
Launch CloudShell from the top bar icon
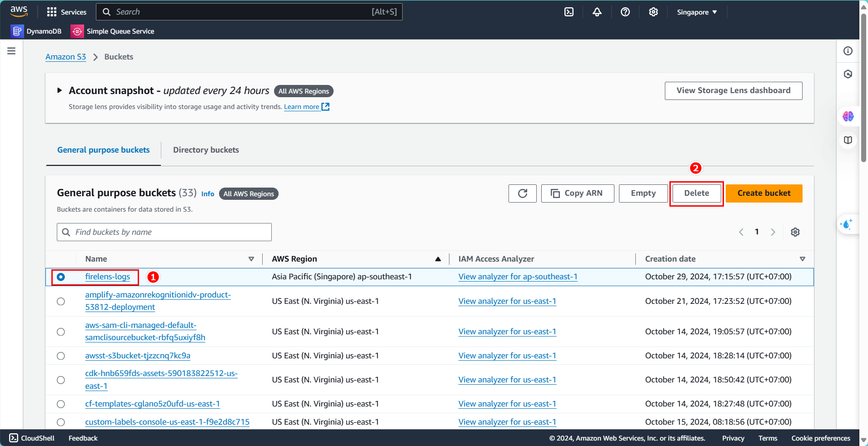569,12
